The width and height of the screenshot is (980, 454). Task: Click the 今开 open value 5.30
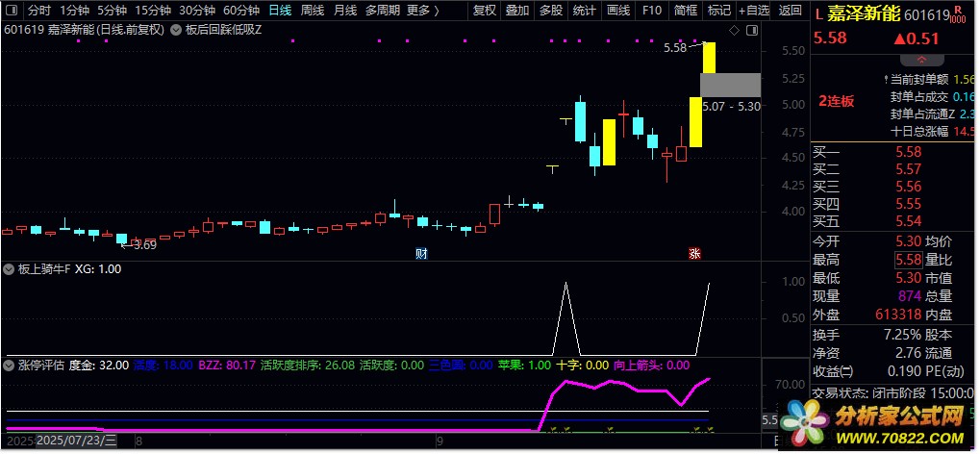point(908,241)
